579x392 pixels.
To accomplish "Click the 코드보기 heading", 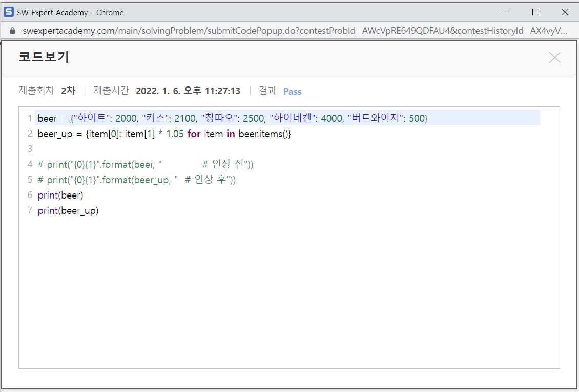I will 44,57.
